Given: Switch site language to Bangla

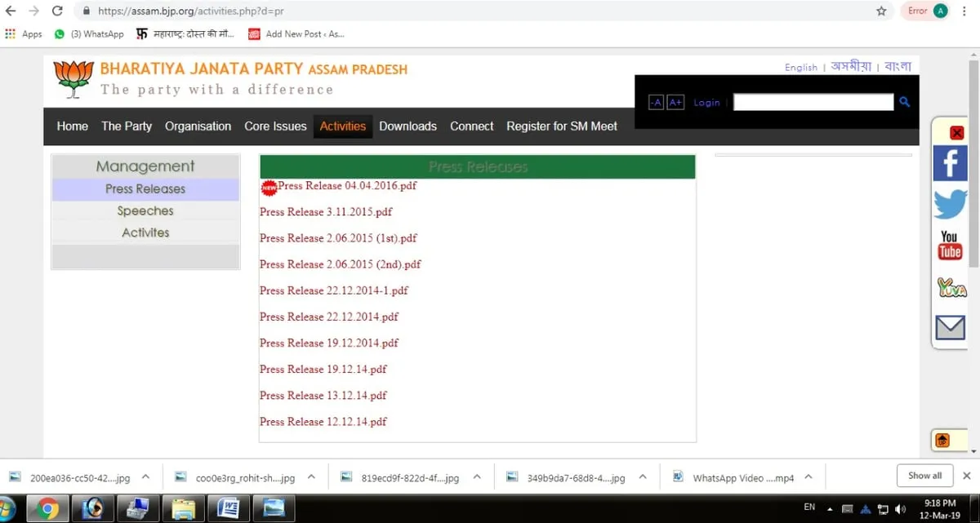Looking at the screenshot, I should click(898, 67).
